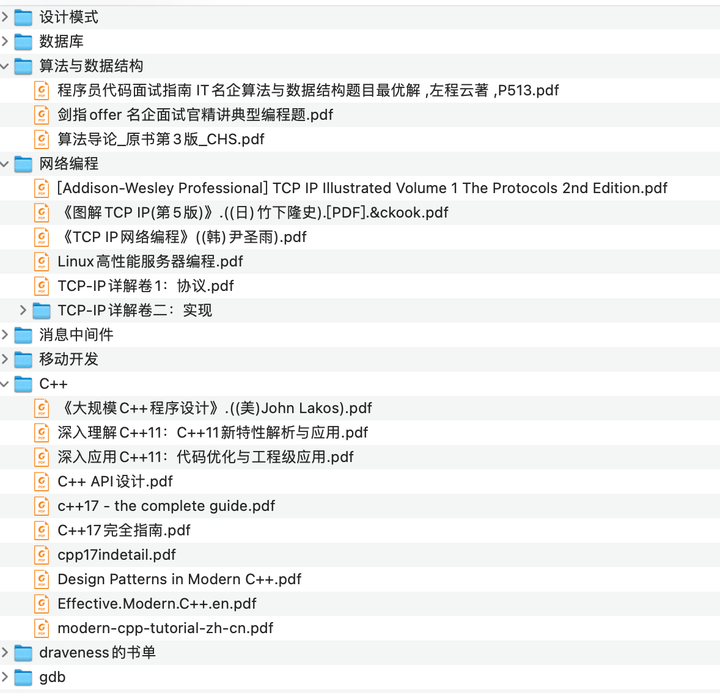Select file name 深入应用C++11：代码优化与工程级应用.pdf

coord(205,457)
